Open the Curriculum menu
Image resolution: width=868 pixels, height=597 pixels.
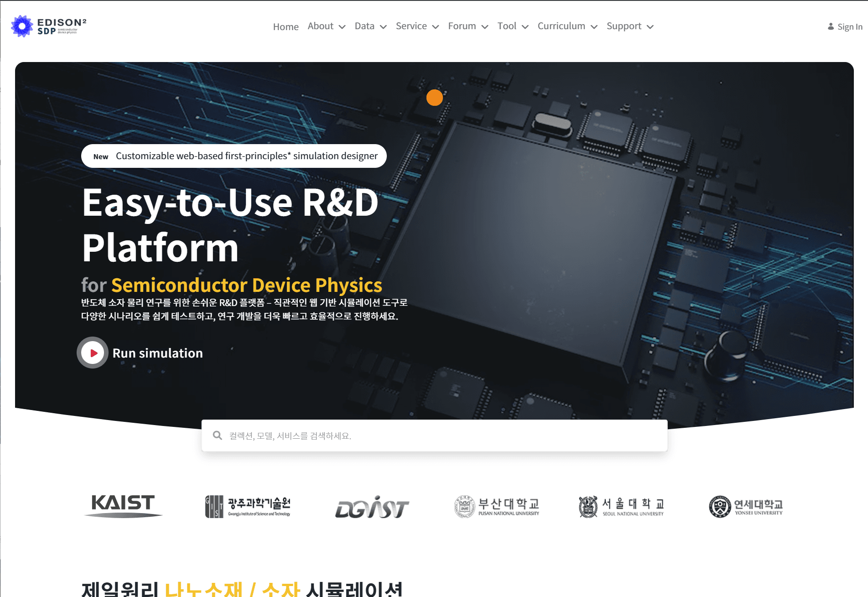pyautogui.click(x=561, y=26)
